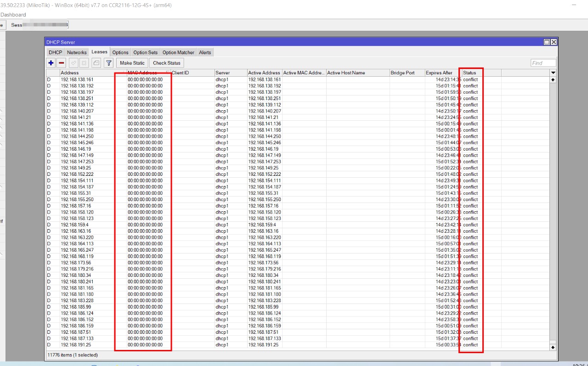This screenshot has width=588, height=366.
Task: Select the lease address 192.168.141.136
Action: 77,124
